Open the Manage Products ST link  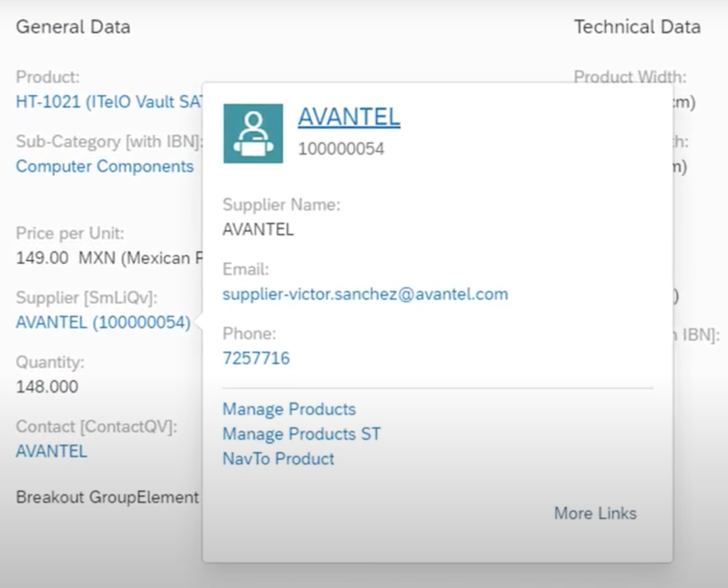pyautogui.click(x=301, y=434)
